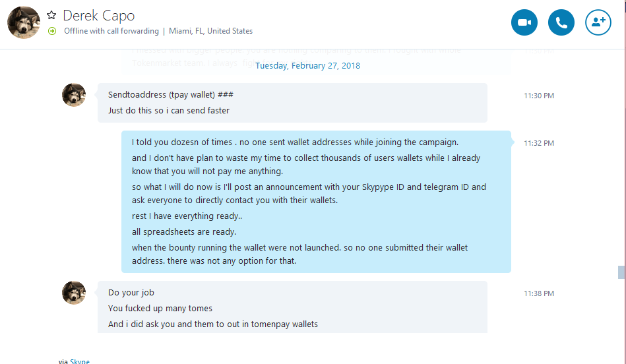This screenshot has height=364, width=626.
Task: Click the "Sendtoaddress (tpay wallet)" message bubble
Action: coord(292,103)
